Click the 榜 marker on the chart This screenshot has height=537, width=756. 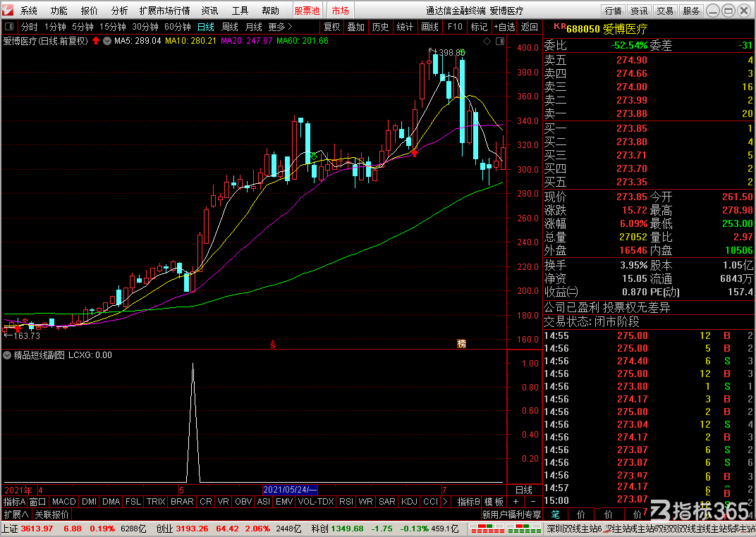(x=461, y=343)
